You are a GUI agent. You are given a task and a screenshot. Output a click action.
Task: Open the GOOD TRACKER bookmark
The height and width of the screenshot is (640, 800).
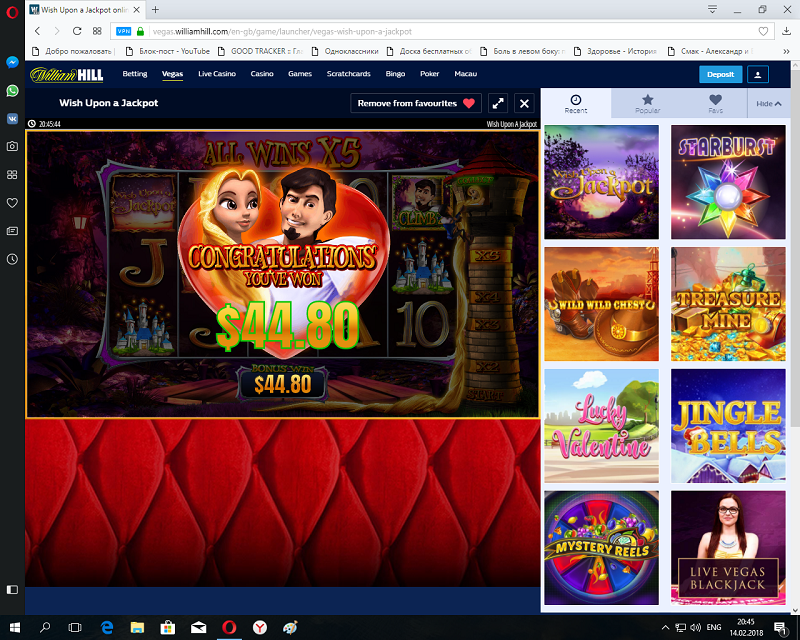click(x=260, y=51)
